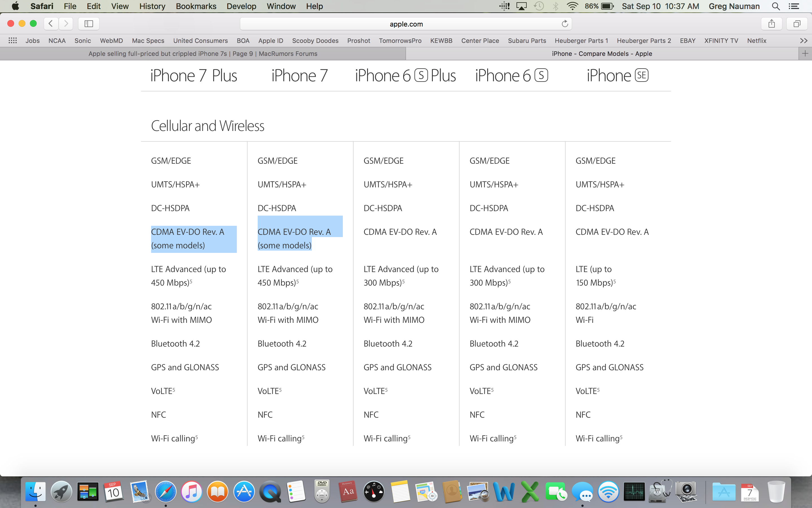
Task: Open Safari compass icon in Dock
Action: click(166, 492)
